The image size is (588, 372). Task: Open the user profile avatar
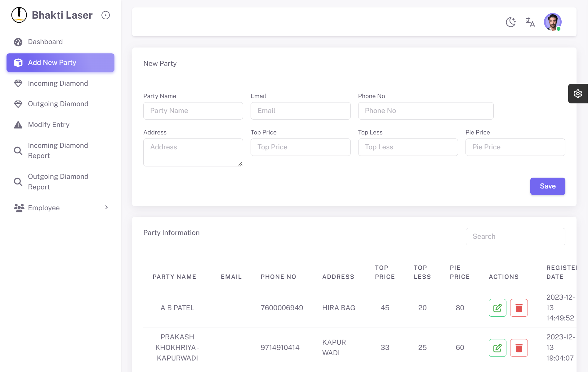(552, 22)
